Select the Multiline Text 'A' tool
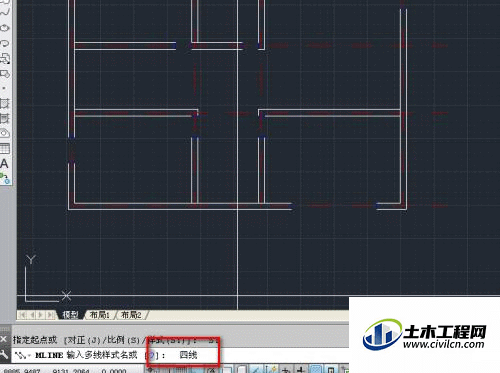The width and height of the screenshot is (500, 373). coord(4,164)
